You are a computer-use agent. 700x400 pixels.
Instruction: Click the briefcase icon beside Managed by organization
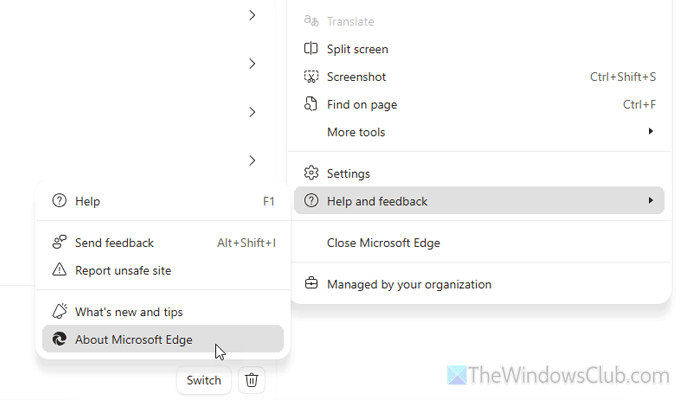(x=311, y=283)
